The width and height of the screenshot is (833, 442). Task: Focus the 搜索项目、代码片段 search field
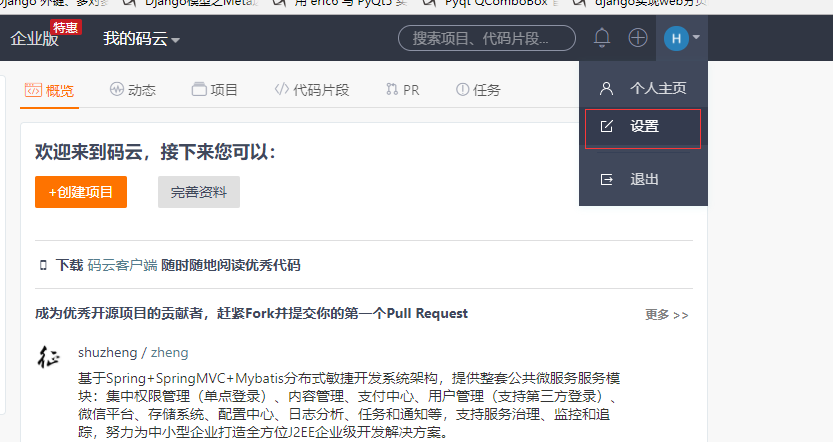(x=487, y=38)
